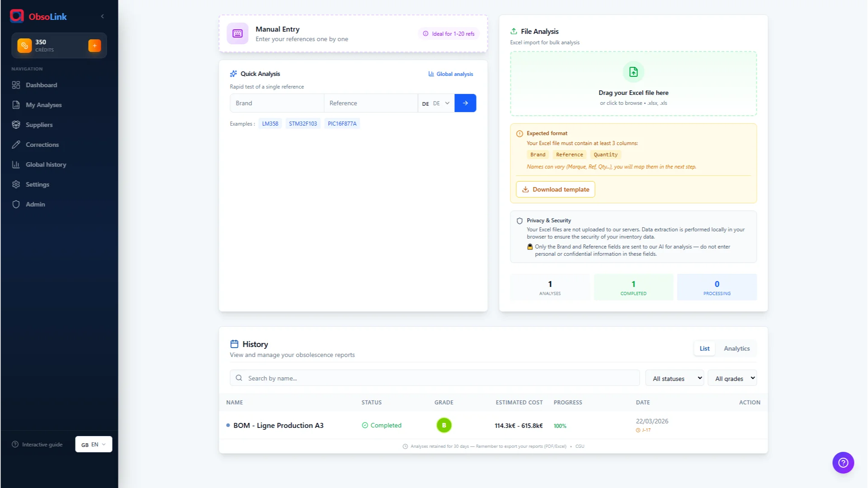Click the credits coin icon
868x488 pixels.
(x=24, y=46)
